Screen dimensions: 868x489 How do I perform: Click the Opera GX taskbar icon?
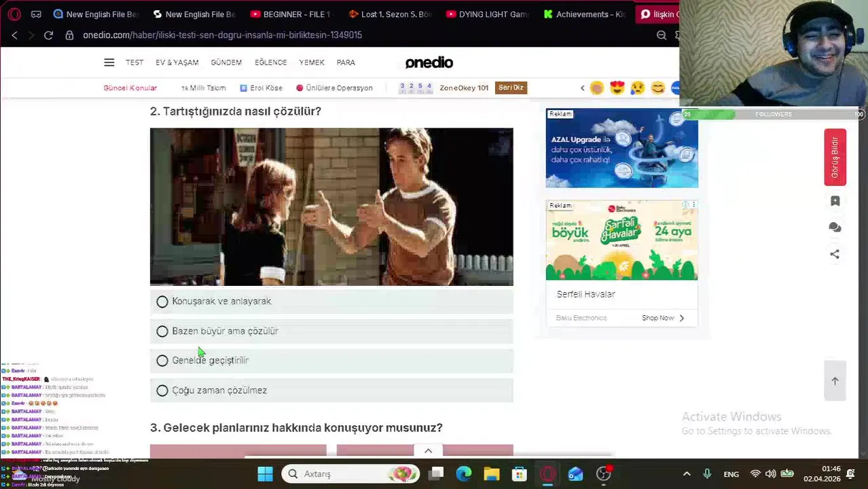tap(547, 473)
